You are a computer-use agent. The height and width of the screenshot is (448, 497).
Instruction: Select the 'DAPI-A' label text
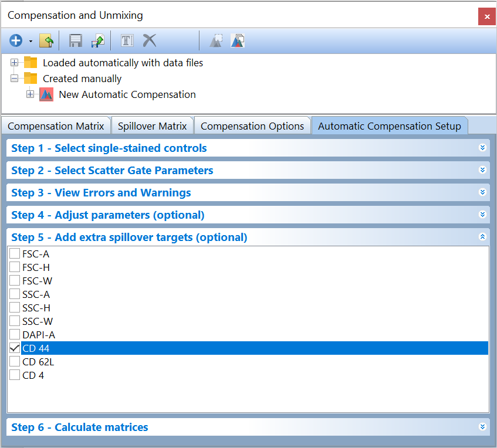39,335
